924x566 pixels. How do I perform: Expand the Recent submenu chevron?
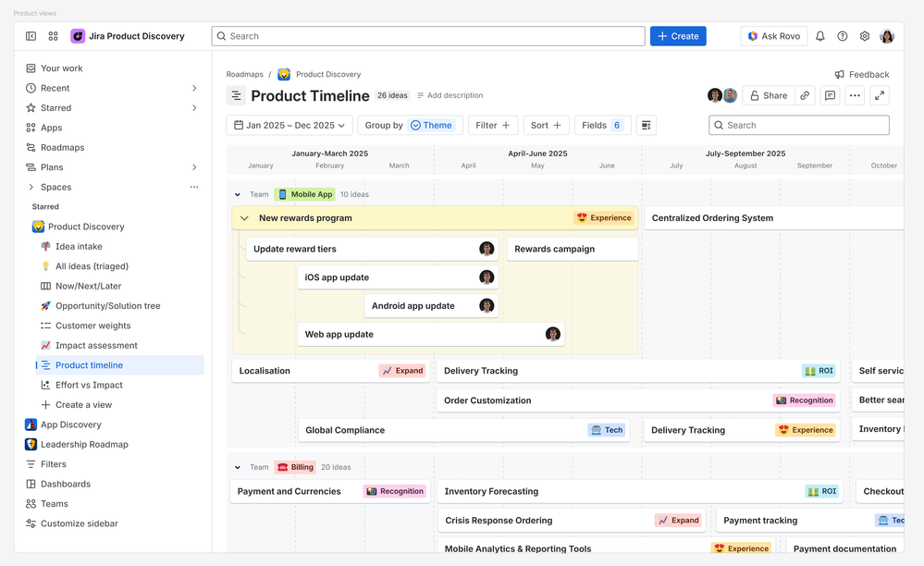click(194, 88)
